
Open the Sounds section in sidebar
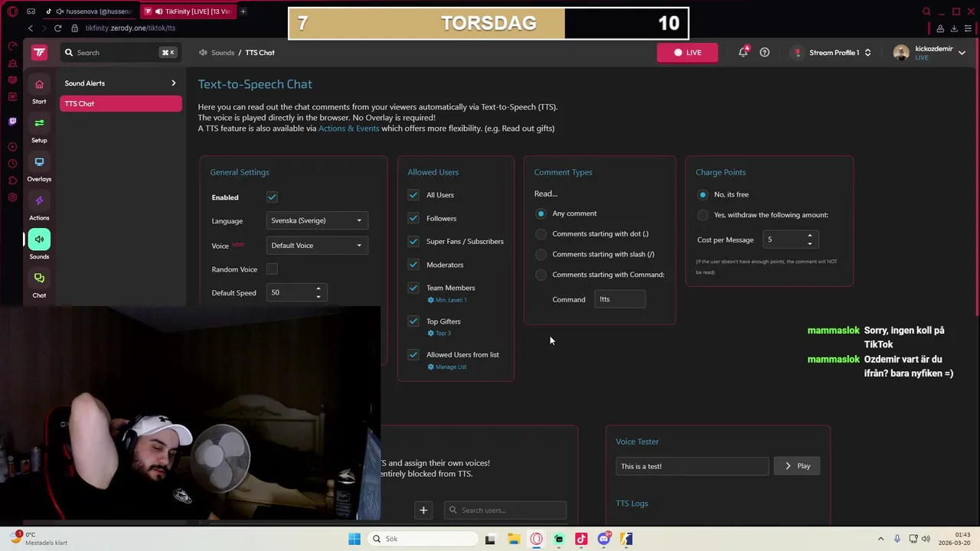pos(39,245)
